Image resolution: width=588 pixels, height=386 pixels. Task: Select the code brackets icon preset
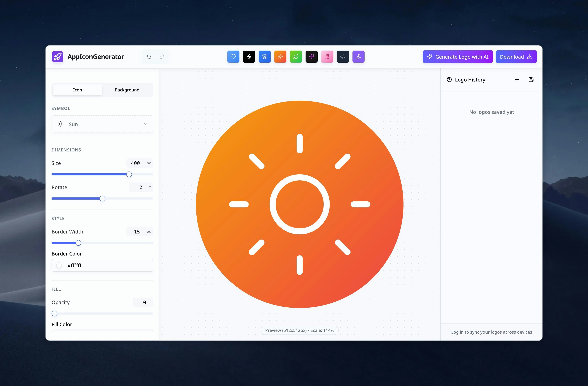343,56
